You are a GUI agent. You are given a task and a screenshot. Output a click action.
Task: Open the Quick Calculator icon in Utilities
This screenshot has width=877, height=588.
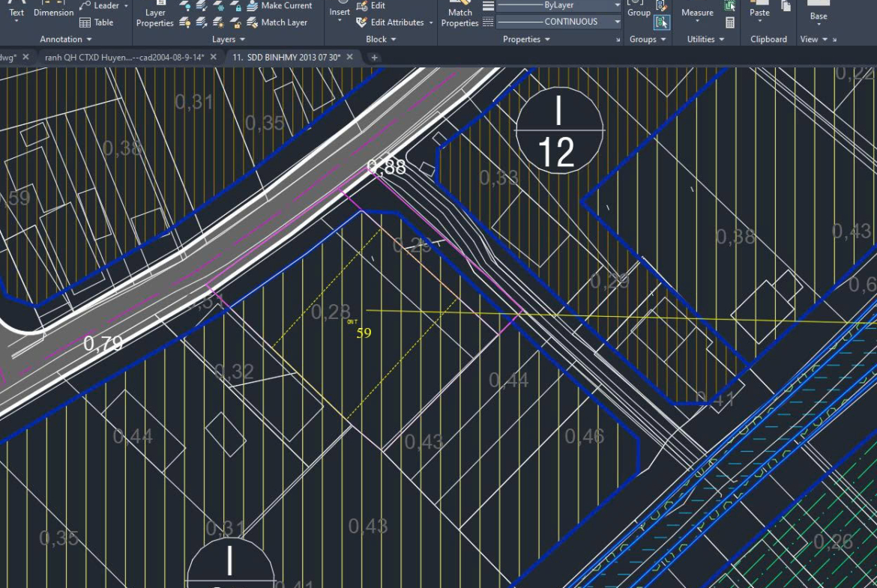coord(730,22)
